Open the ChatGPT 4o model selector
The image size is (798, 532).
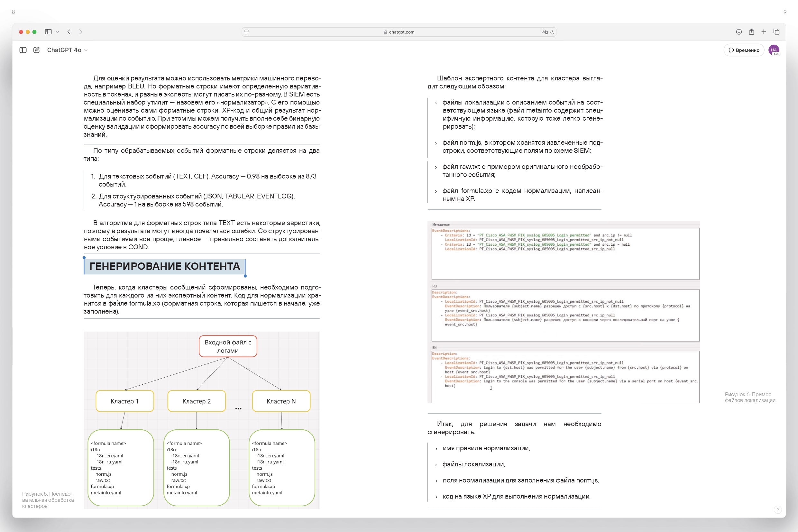(67, 50)
